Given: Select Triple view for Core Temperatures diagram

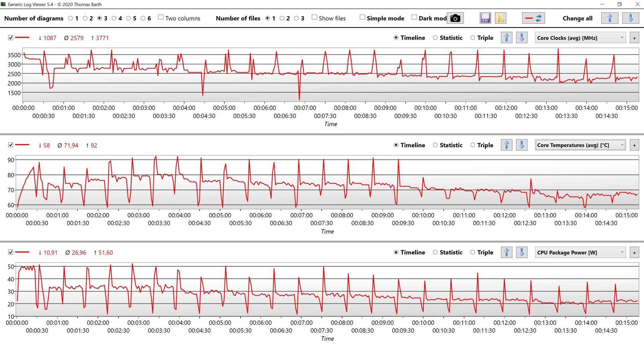Looking at the screenshot, I should pos(473,145).
